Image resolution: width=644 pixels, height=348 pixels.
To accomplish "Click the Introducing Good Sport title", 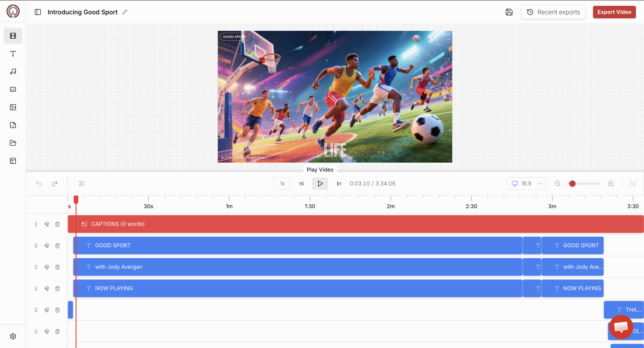I will click(83, 12).
